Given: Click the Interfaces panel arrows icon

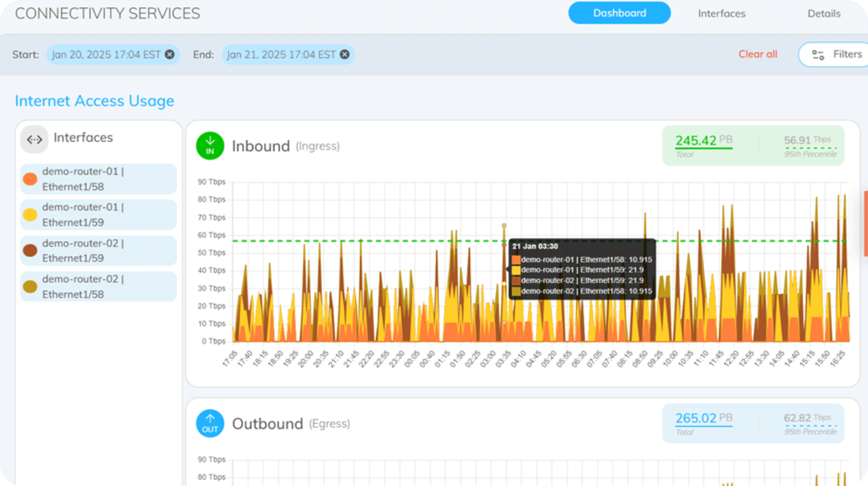Looking at the screenshot, I should pyautogui.click(x=34, y=139).
